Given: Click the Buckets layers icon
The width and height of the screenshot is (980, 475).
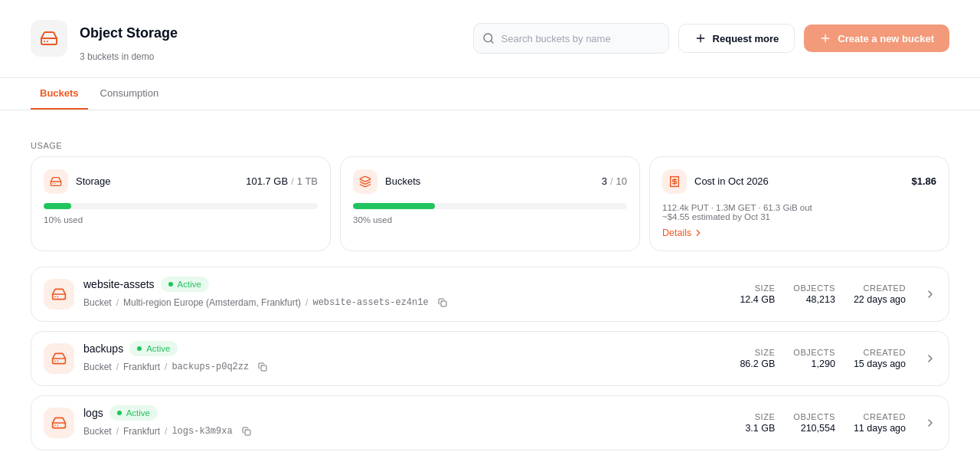Looking at the screenshot, I should click(365, 182).
